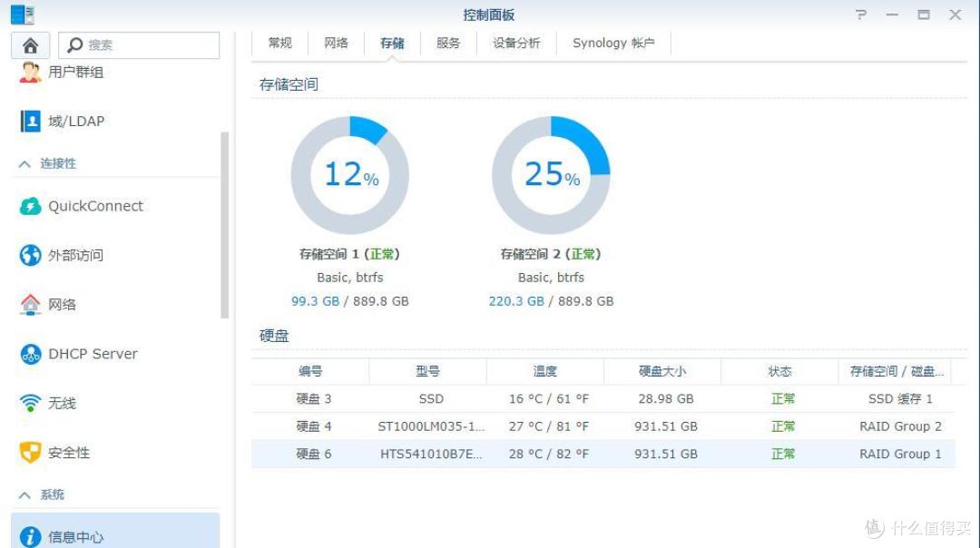
Task: Open the DHCP Server icon
Action: click(x=30, y=354)
